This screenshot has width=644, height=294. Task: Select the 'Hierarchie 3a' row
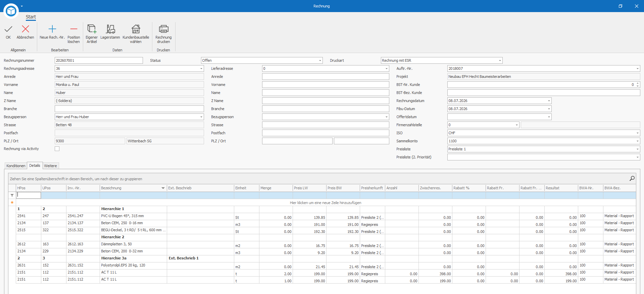(x=326, y=258)
